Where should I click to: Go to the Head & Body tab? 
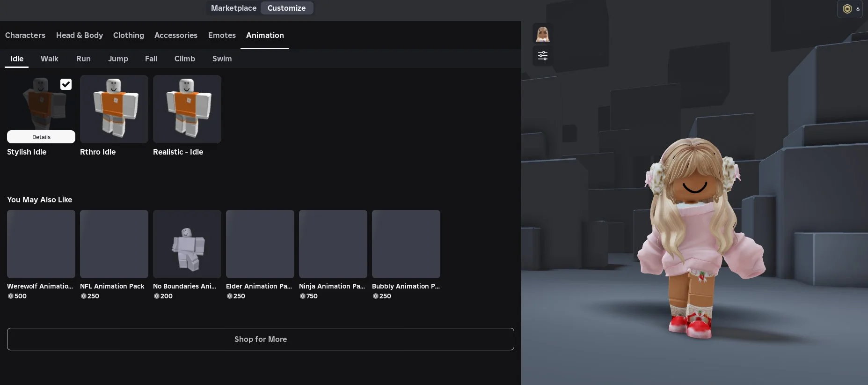pos(80,35)
